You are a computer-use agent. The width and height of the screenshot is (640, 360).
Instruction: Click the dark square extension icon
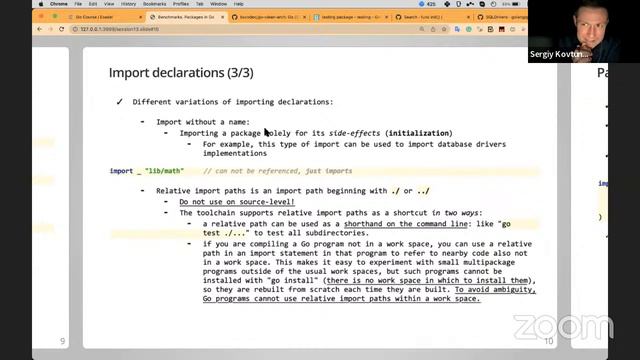tap(502, 29)
